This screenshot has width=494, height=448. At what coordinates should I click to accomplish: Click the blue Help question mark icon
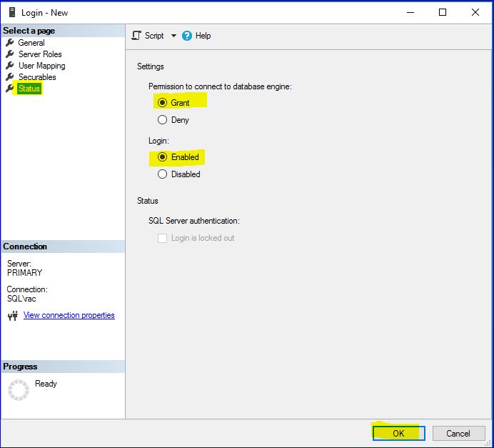click(187, 36)
